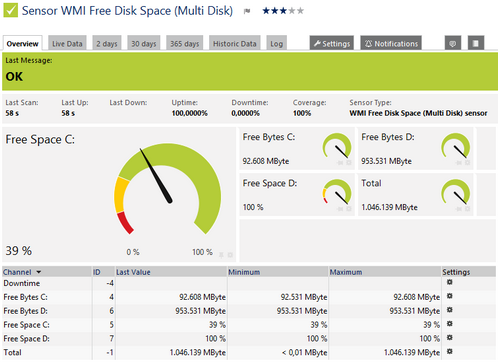Open the Log tab

click(276, 43)
